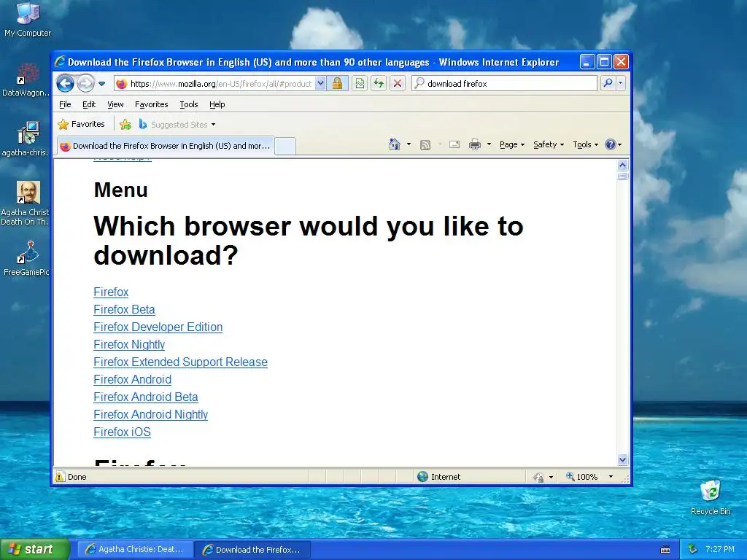Open the Firefox Developer Edition link
The image size is (747, 560).
pos(158,327)
